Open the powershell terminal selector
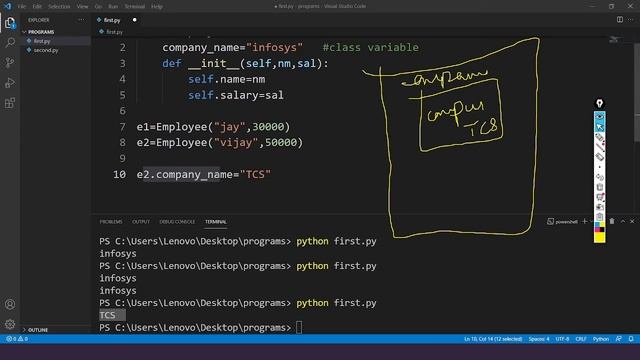Screen dimensions: 640x360 pos(562,221)
